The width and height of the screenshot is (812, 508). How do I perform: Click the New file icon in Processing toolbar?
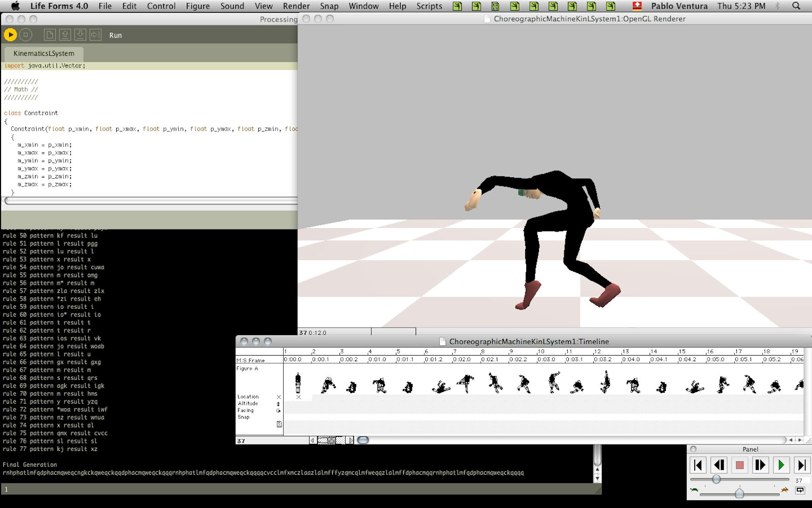(x=49, y=35)
